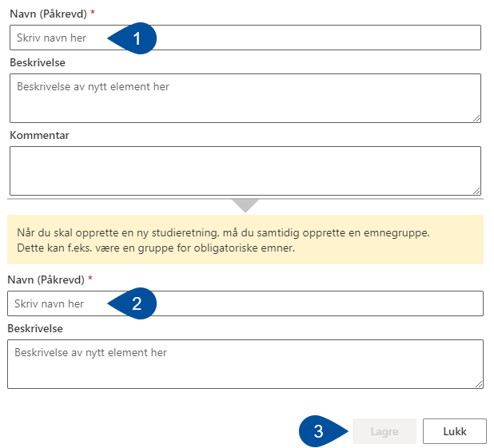Click the Beskrivelse text area above Lagre
494x448 pixels.
click(245, 364)
